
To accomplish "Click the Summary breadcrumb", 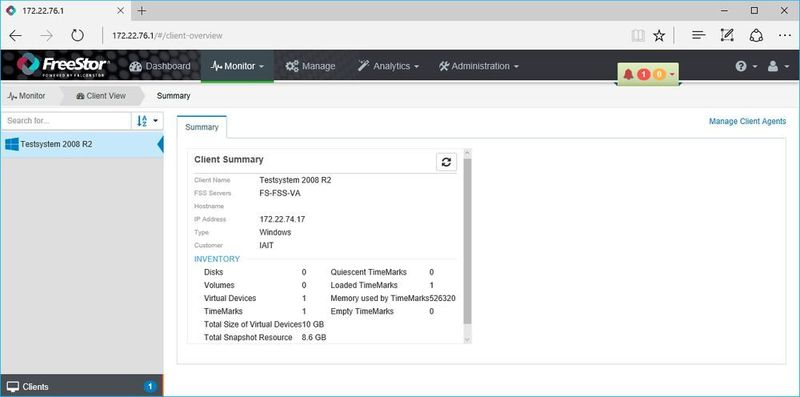I will point(173,96).
